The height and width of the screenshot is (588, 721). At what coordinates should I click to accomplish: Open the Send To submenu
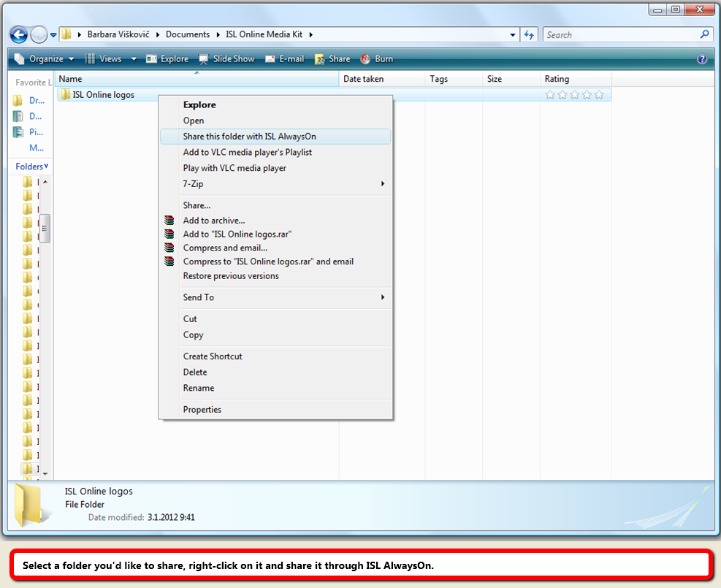(275, 297)
